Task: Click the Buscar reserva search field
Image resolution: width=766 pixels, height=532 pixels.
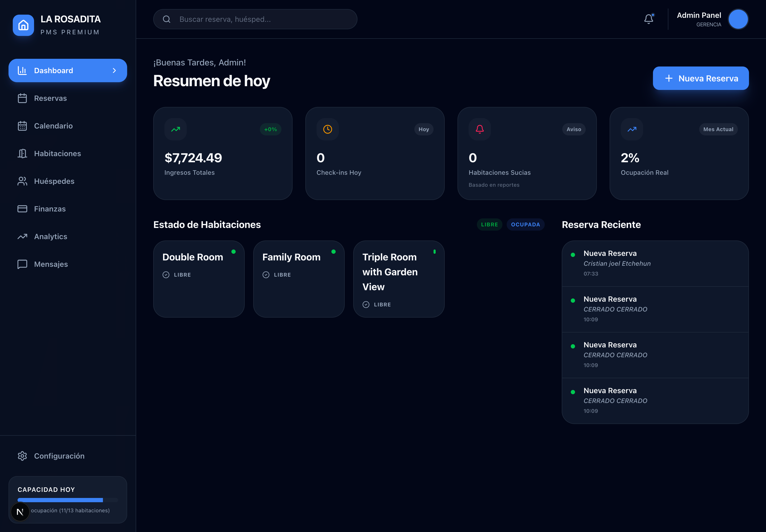Action: (x=255, y=19)
